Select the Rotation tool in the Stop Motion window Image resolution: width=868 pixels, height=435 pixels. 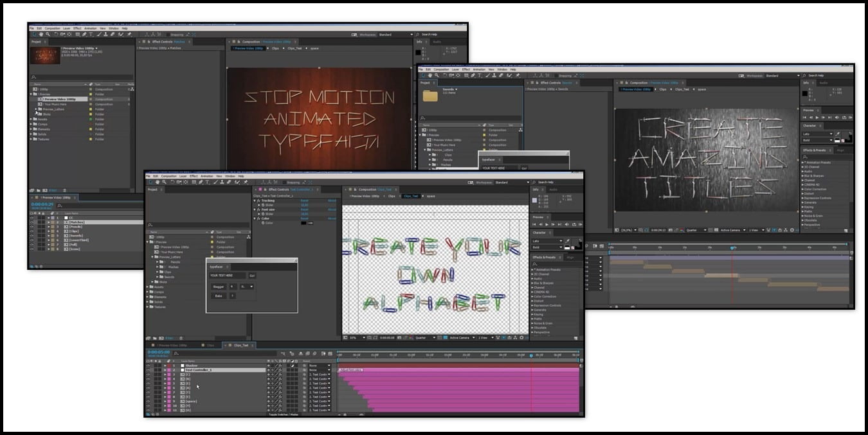click(x=56, y=34)
